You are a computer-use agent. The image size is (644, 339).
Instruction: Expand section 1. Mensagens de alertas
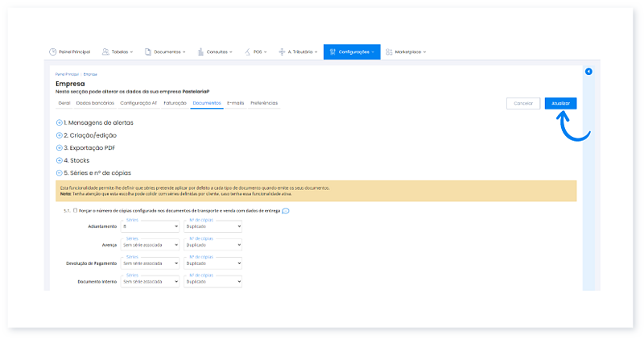pyautogui.click(x=59, y=122)
